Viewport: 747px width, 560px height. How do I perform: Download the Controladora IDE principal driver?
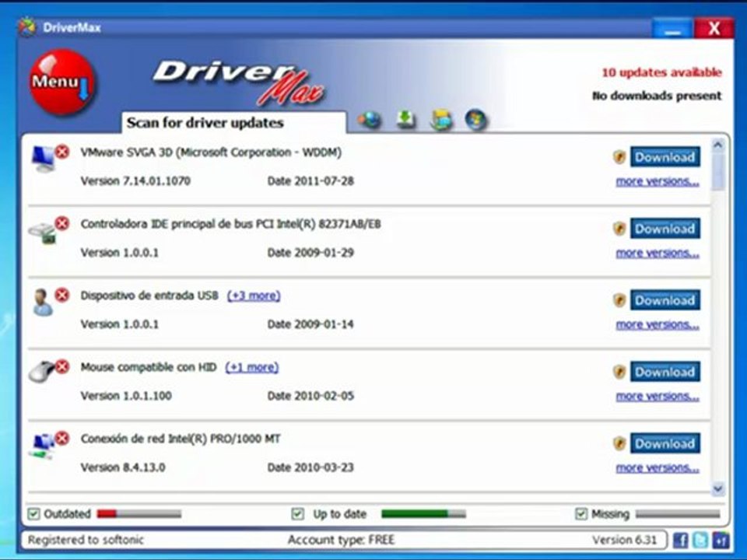tap(665, 229)
